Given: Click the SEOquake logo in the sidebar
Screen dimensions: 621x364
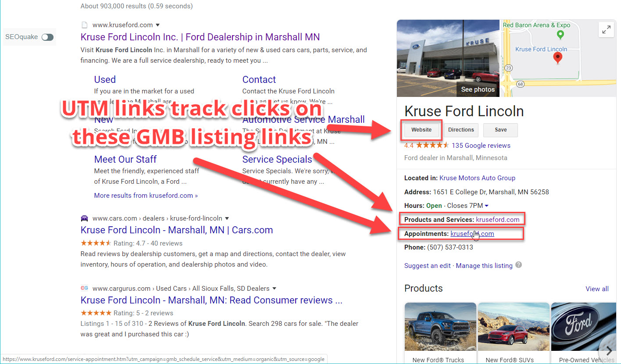Looking at the screenshot, I should 21,37.
